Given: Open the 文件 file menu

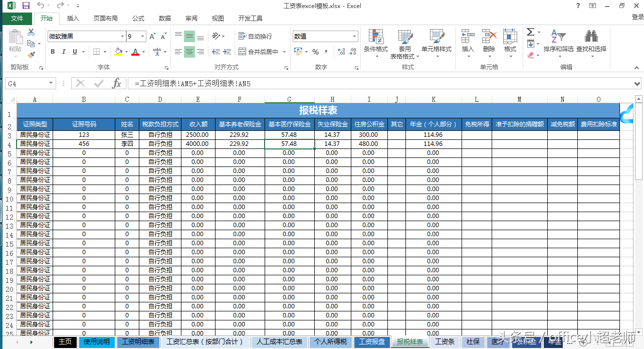Looking at the screenshot, I should coord(17,19).
